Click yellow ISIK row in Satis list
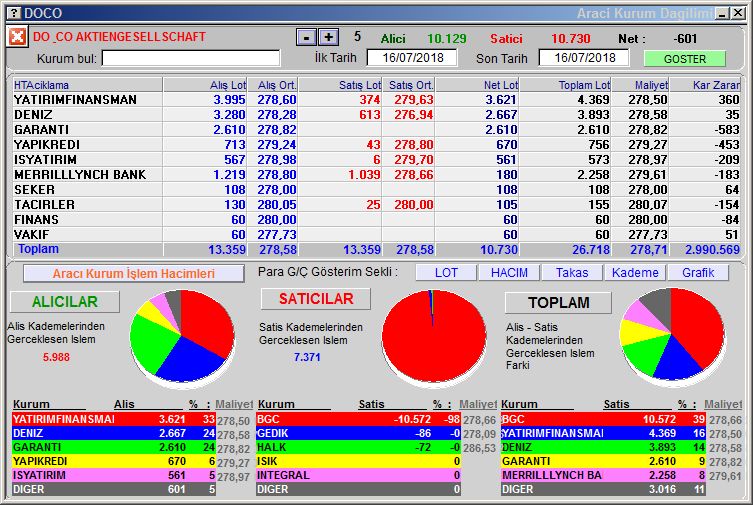Viewport: 753px width, 505px height. (x=358, y=461)
